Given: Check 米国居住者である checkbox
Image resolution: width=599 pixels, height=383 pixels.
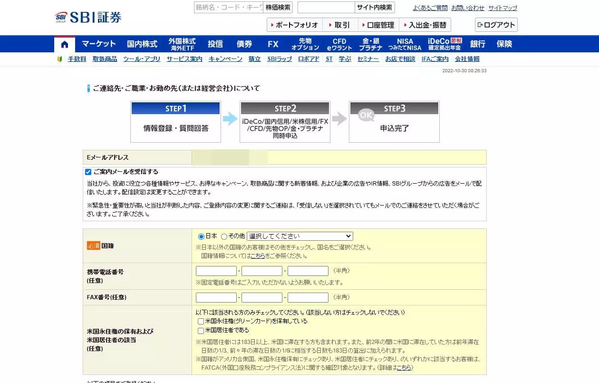Looking at the screenshot, I should pos(201,330).
